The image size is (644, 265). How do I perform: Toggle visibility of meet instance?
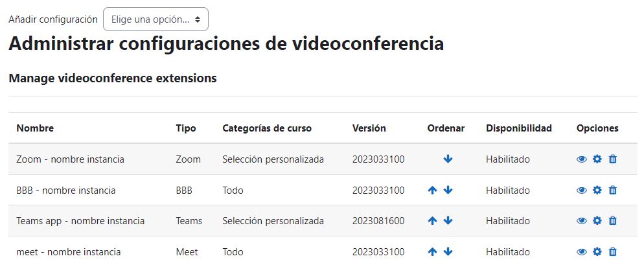pos(582,251)
